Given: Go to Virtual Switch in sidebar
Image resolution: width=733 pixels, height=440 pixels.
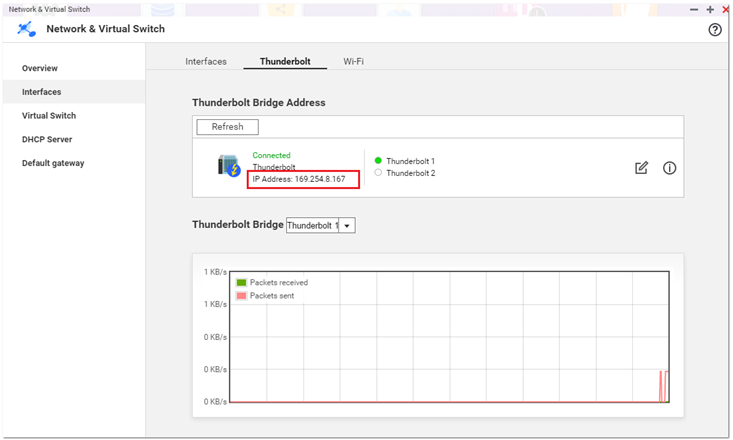Looking at the screenshot, I should point(49,116).
